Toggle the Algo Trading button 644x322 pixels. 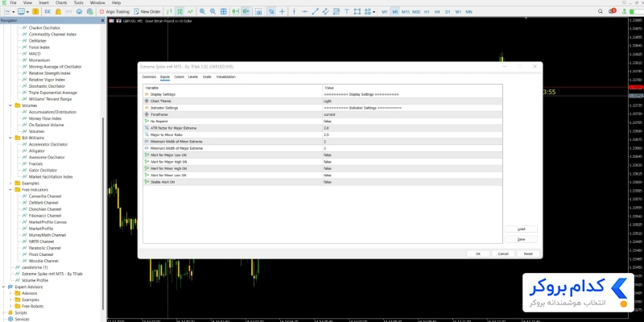click(x=114, y=11)
